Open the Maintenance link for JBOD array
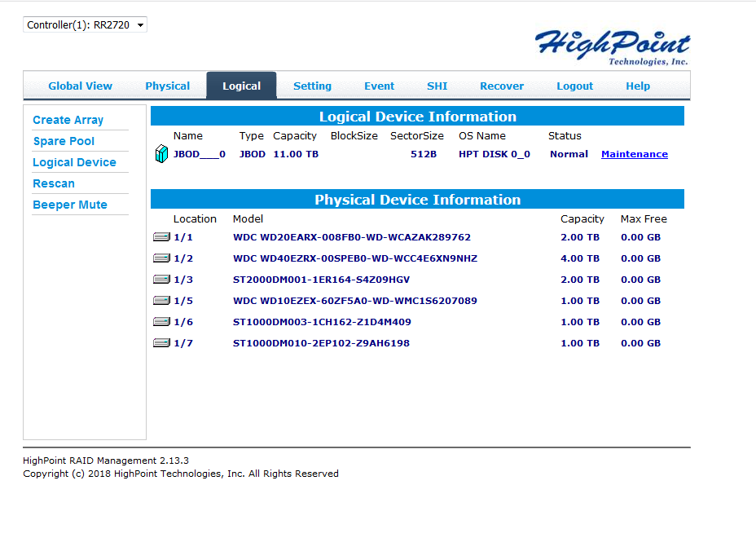Screen dimensions: 756x551 click(x=635, y=154)
